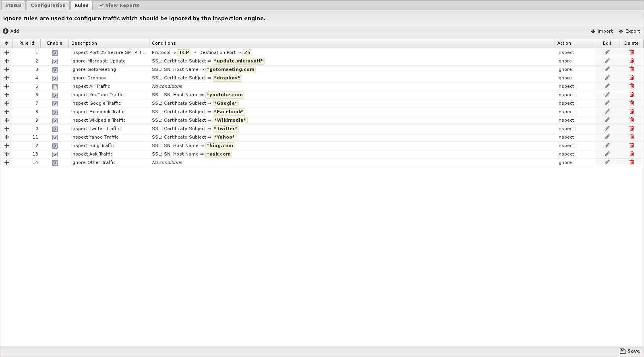Click the pencil edit icon for Ignore Dropbox rule

607,78
